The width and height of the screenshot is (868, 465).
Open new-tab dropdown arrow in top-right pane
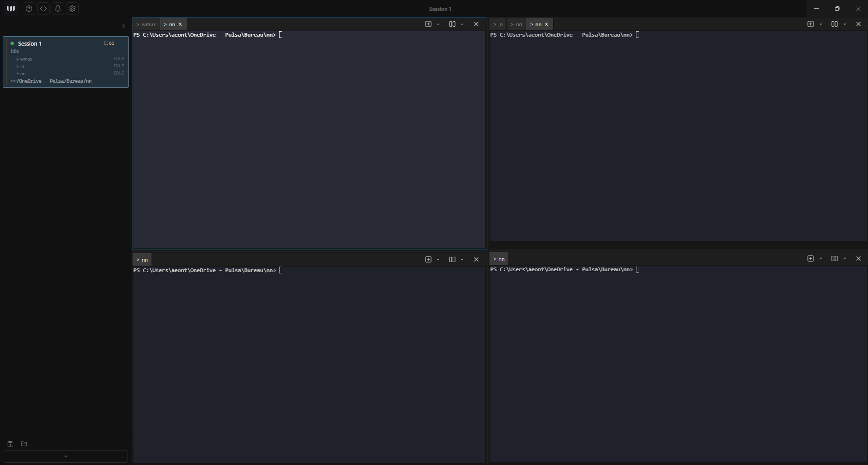(821, 24)
